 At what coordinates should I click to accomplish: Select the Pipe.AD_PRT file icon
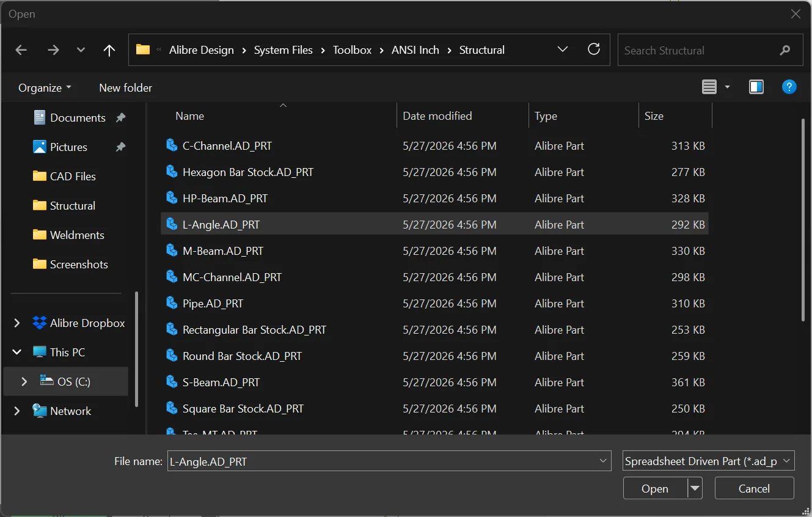tap(172, 303)
